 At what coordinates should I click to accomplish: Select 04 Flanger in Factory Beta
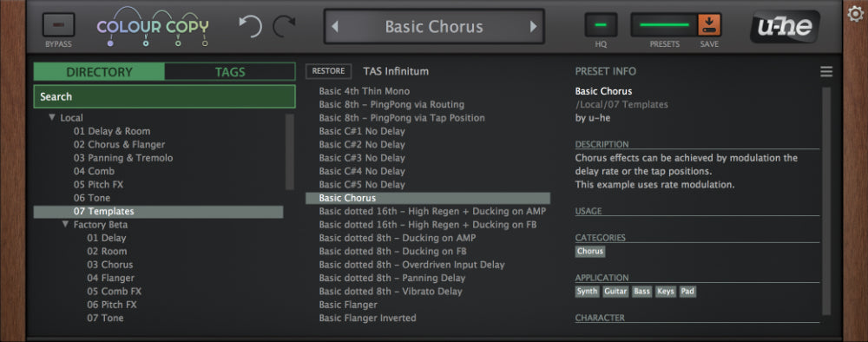[x=110, y=278]
